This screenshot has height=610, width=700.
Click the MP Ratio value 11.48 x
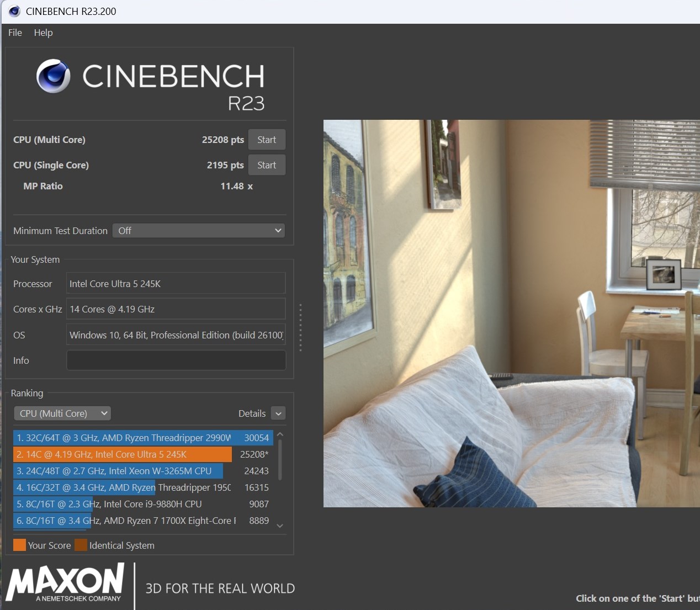237,186
